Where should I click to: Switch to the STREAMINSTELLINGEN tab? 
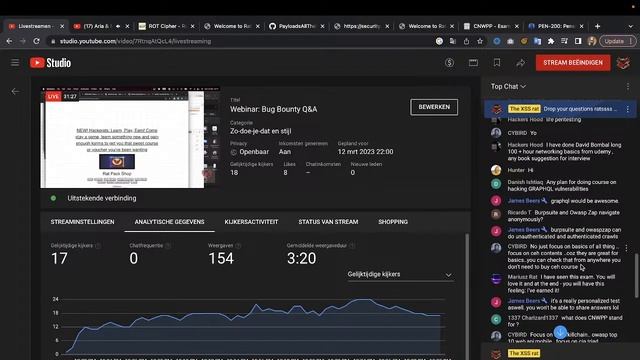[82, 222]
